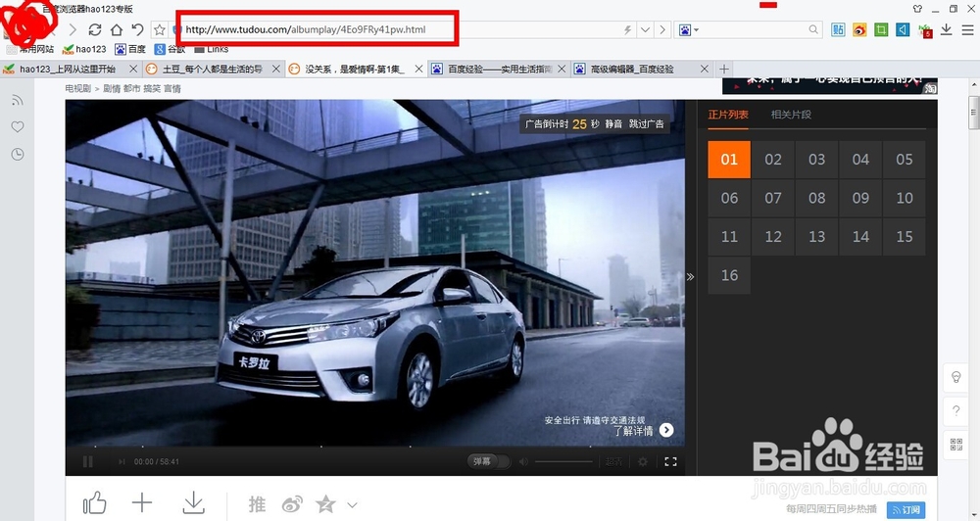
Task: Open the Weibo extension in browser toolbar
Action: click(860, 29)
